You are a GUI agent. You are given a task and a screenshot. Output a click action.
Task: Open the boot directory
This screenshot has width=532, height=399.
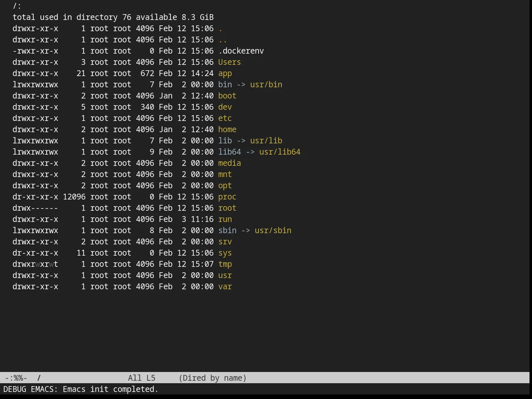tap(227, 96)
